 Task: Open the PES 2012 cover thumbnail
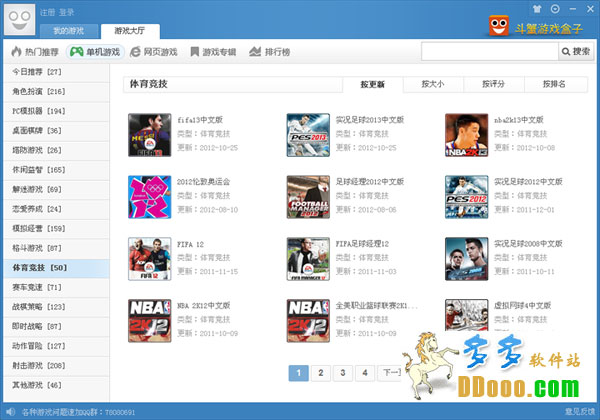coord(466,197)
